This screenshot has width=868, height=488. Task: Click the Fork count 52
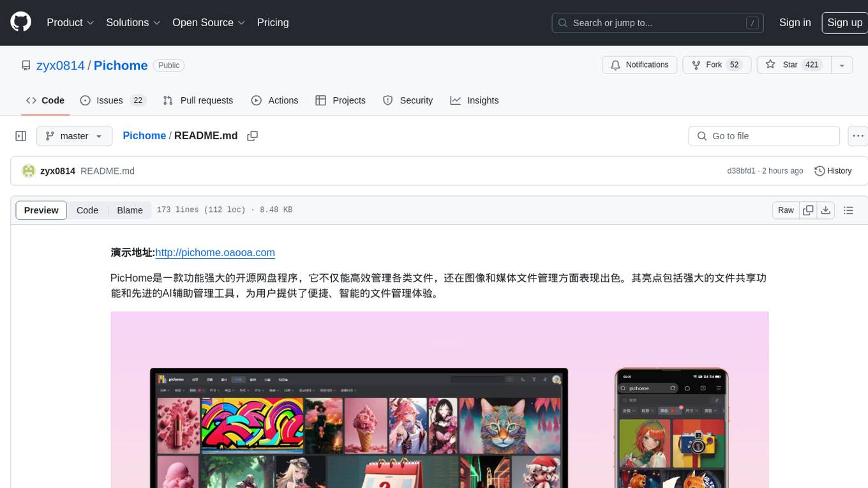coord(735,65)
